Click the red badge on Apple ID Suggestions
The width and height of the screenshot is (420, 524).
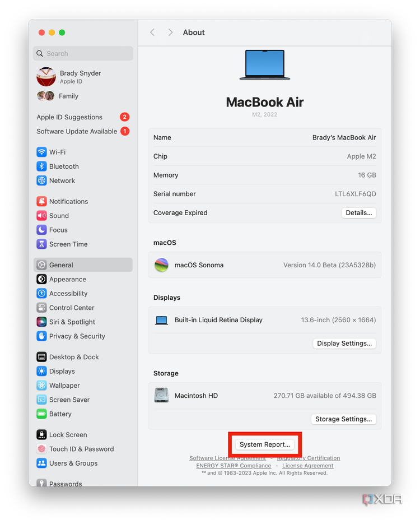coord(124,117)
